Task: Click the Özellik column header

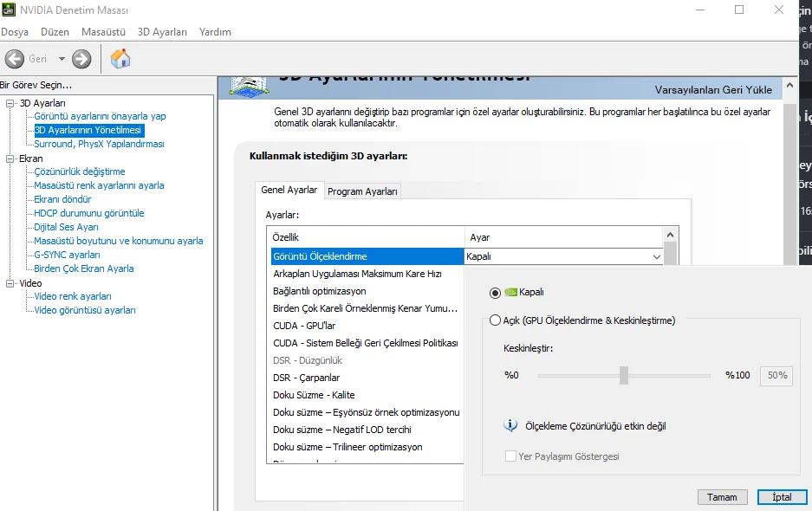Action: tap(366, 237)
